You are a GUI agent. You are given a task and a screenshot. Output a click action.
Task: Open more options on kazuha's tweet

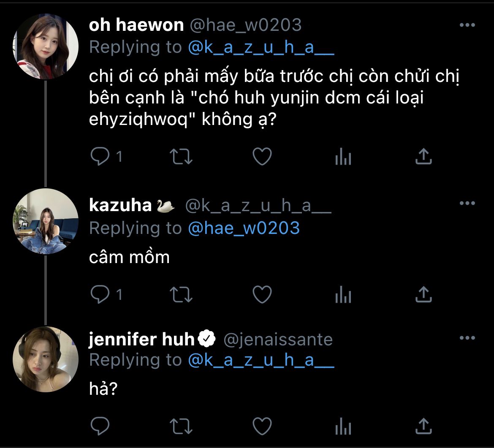pyautogui.click(x=467, y=204)
